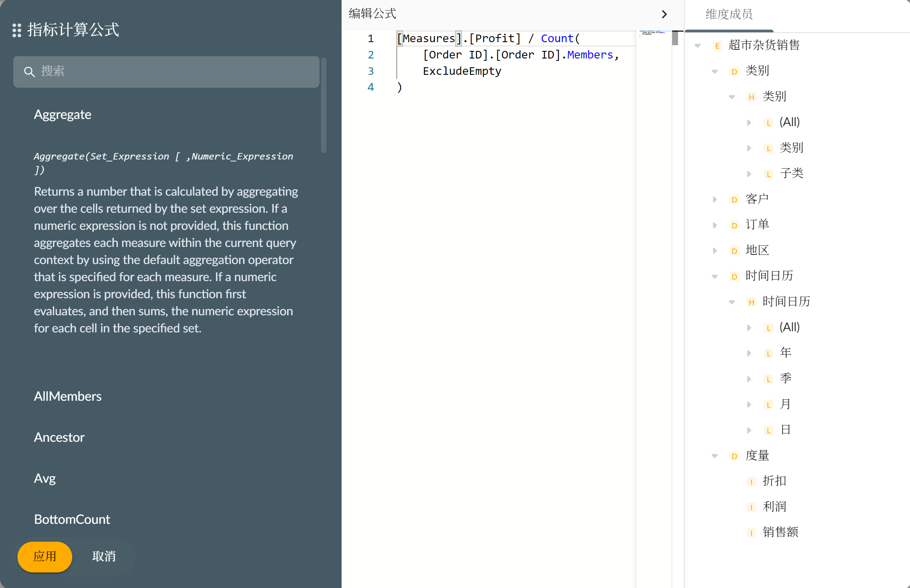
Task: Click the H hierarchy icon beside 时间日历
Action: click(751, 302)
